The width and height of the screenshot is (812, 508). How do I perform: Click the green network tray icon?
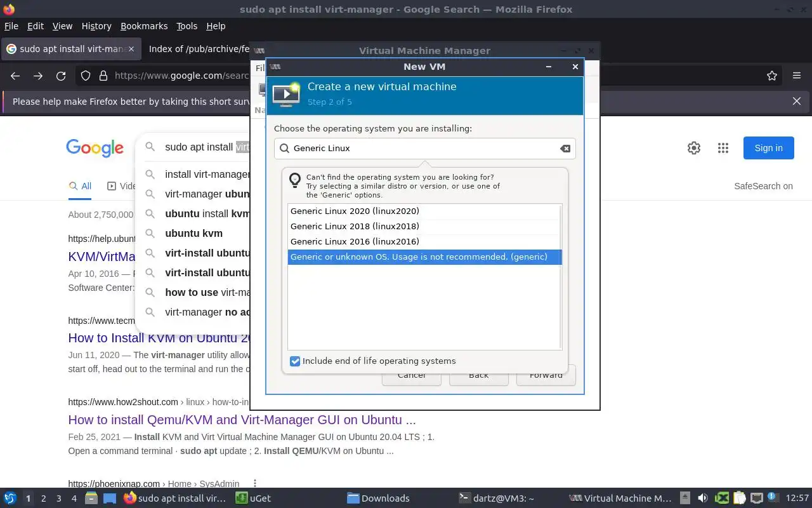[x=722, y=498]
